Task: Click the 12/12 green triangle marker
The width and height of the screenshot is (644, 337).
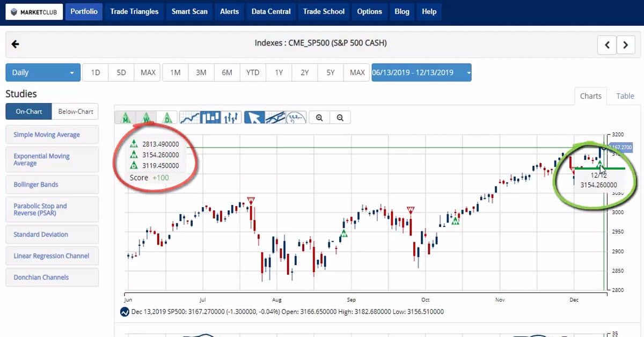Action: (600, 163)
